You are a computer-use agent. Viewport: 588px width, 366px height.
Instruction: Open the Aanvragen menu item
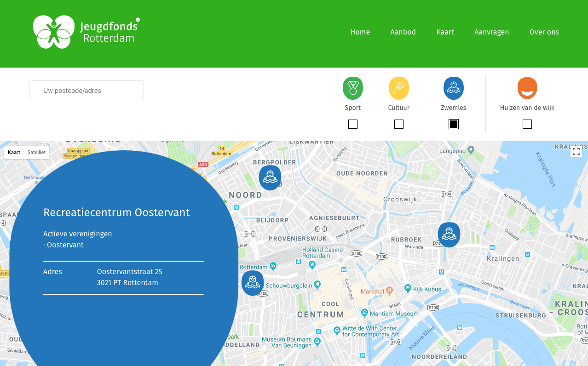[492, 32]
